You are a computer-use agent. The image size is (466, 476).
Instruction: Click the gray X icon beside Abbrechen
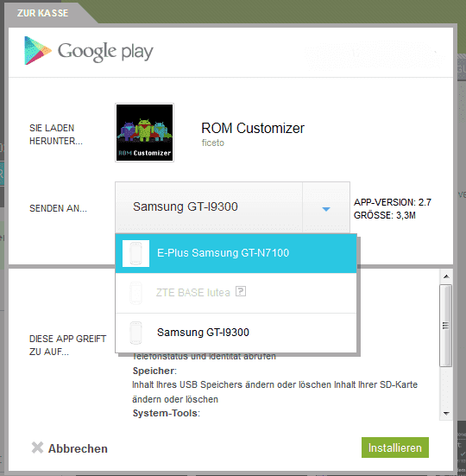[37, 447]
